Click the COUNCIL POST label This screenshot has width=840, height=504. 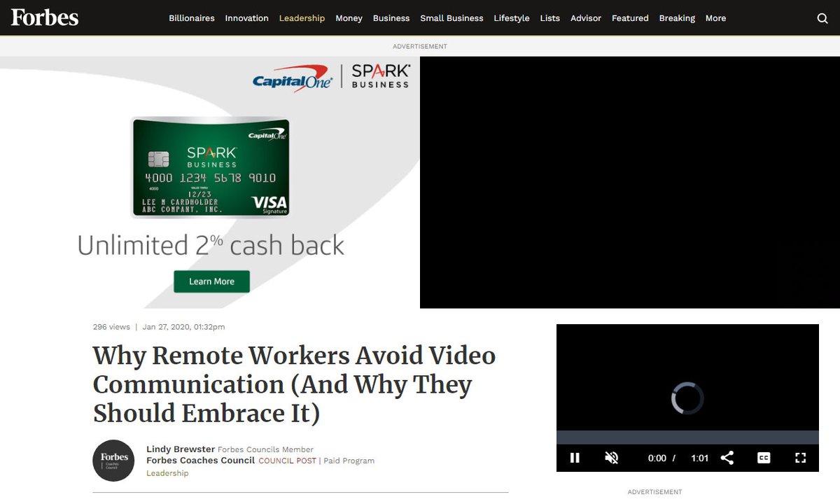pyautogui.click(x=287, y=461)
